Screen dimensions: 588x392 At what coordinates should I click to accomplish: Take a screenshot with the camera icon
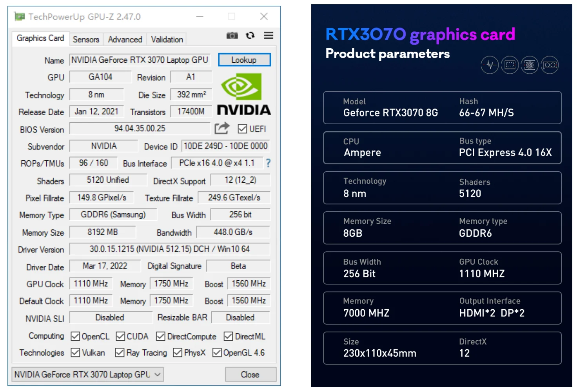click(x=232, y=36)
